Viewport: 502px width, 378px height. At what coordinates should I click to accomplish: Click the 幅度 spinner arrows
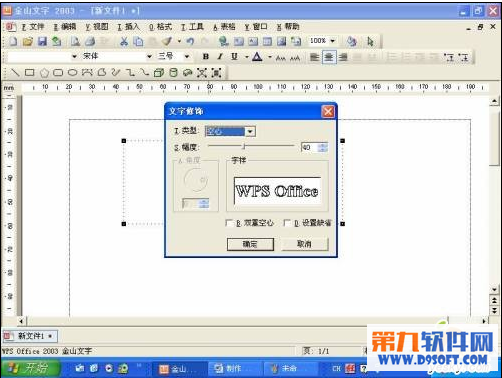tap(322, 147)
